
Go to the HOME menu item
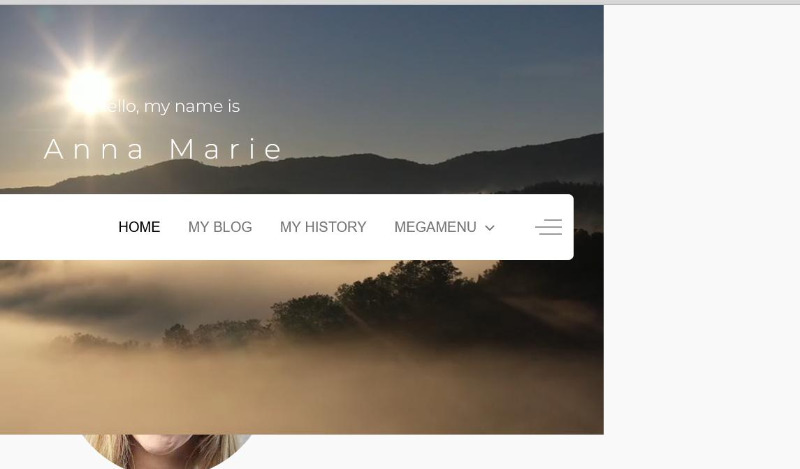pyautogui.click(x=139, y=227)
